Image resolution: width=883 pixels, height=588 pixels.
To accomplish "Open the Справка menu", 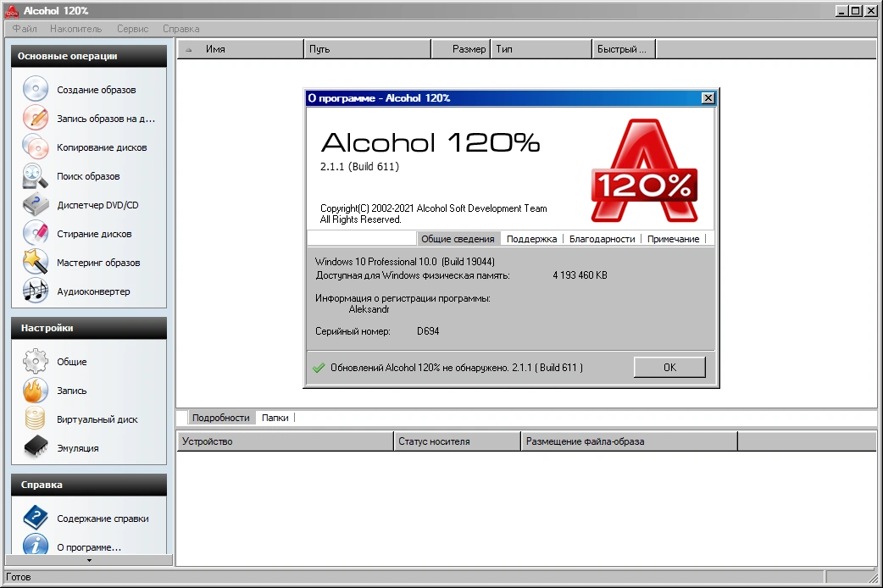I will click(x=181, y=29).
